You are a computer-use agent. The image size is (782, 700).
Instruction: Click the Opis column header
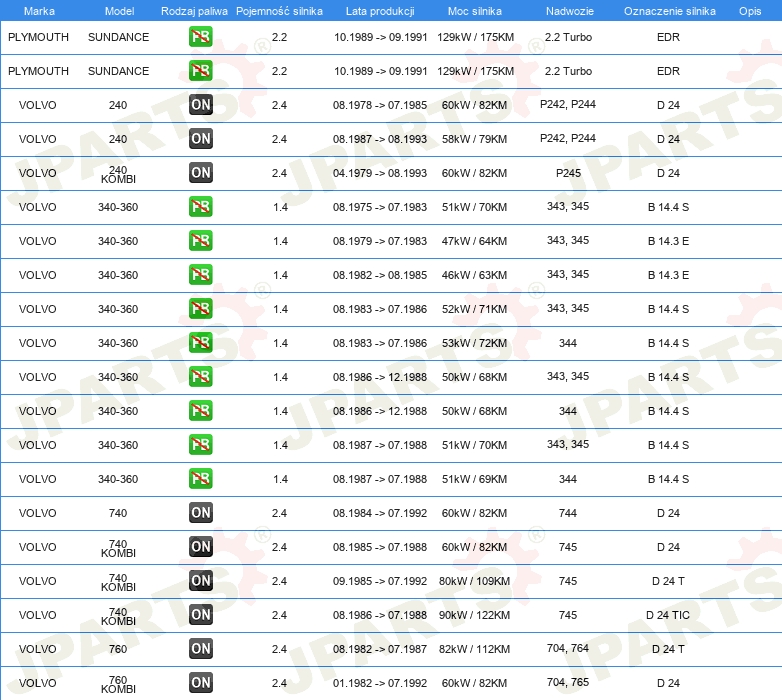[x=750, y=11]
